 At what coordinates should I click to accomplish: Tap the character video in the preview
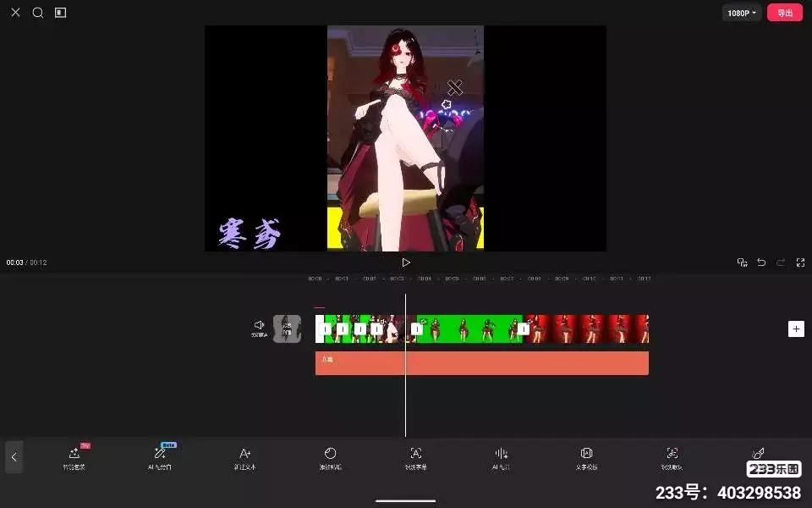tap(405, 138)
